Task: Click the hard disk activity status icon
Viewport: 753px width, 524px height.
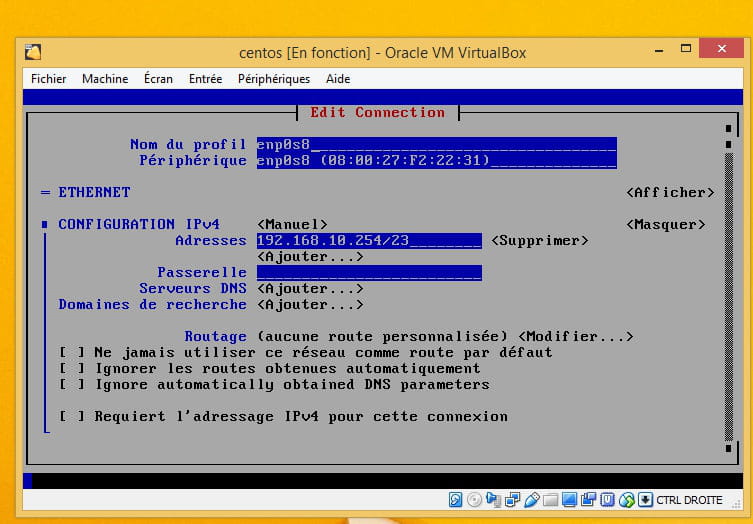Action: pyautogui.click(x=455, y=500)
